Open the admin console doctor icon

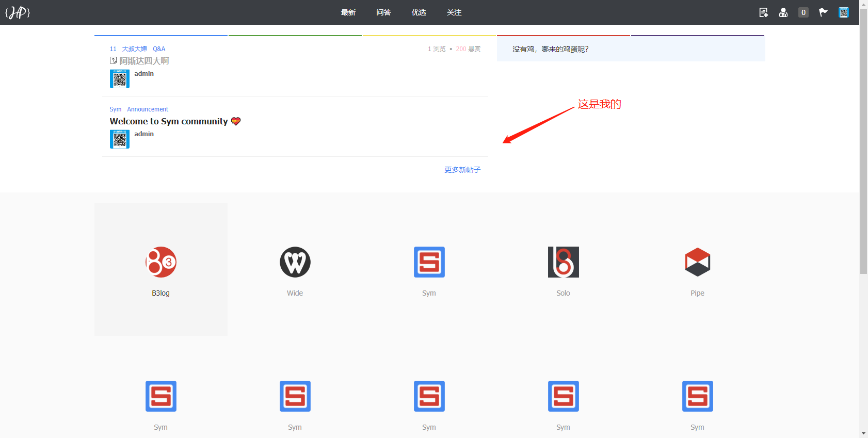[x=783, y=12]
